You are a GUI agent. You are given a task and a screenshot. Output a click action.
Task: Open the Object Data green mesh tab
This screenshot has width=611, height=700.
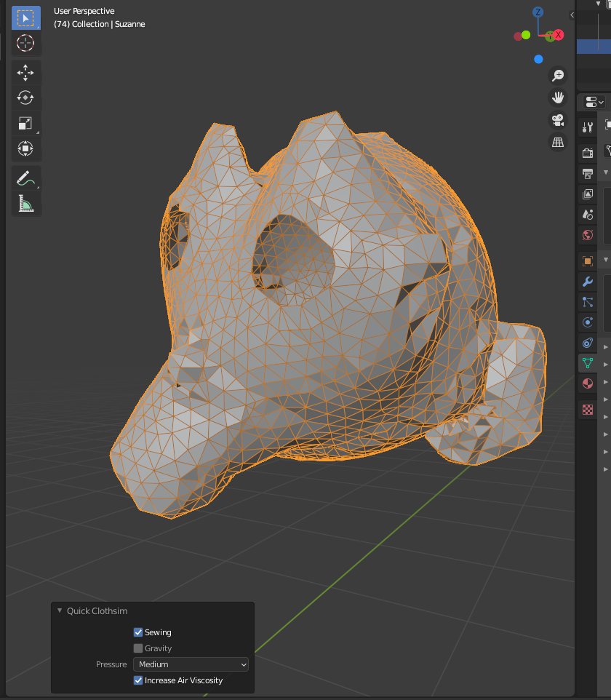(x=588, y=363)
